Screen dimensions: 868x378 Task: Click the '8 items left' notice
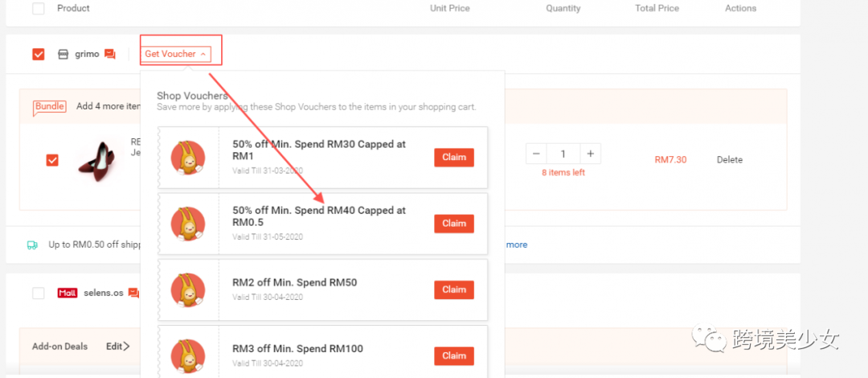pos(563,172)
